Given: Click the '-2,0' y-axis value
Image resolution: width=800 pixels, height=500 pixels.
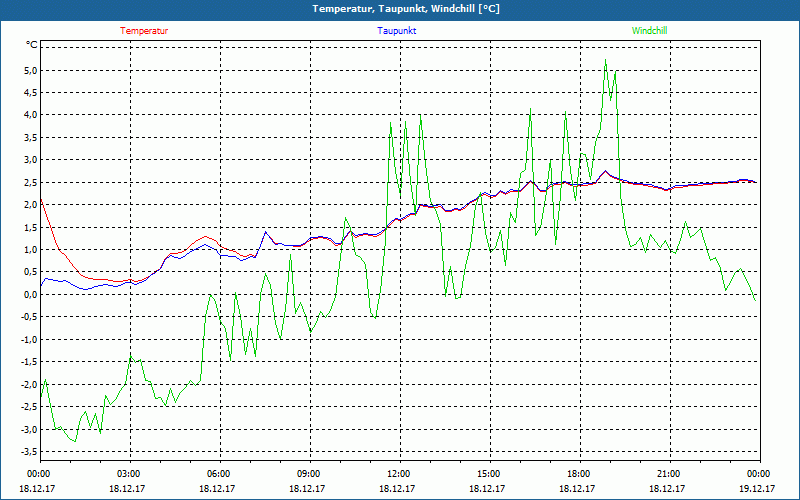Looking at the screenshot, I should (x=30, y=384).
